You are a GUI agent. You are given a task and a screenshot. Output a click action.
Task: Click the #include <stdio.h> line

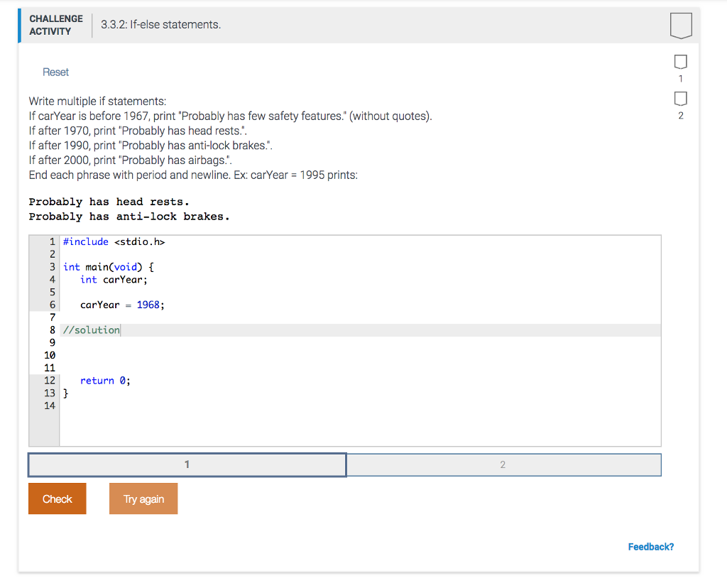(x=114, y=242)
